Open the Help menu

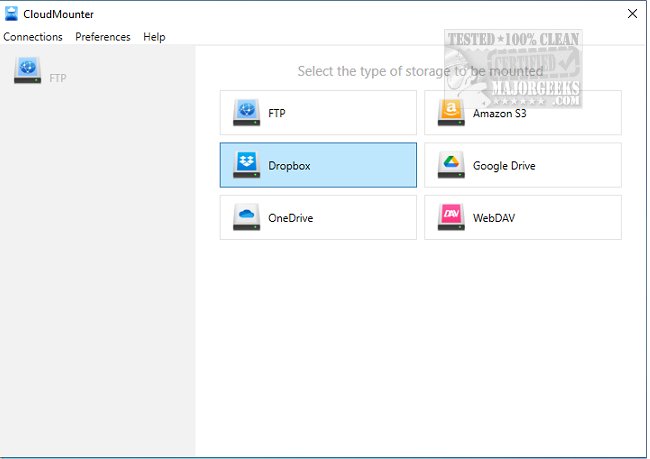[154, 37]
